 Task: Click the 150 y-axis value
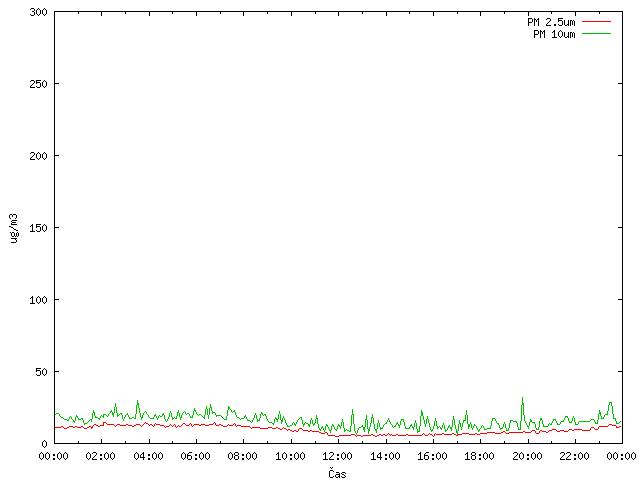point(38,228)
